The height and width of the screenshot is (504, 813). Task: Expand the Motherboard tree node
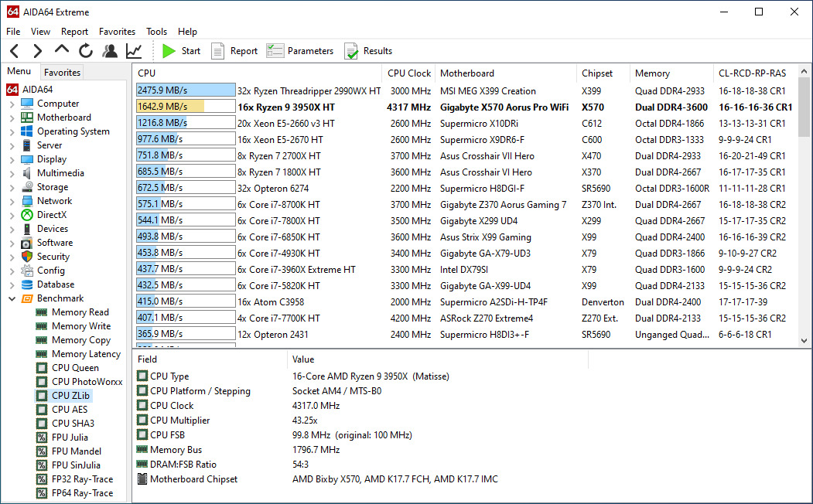[x=12, y=117]
